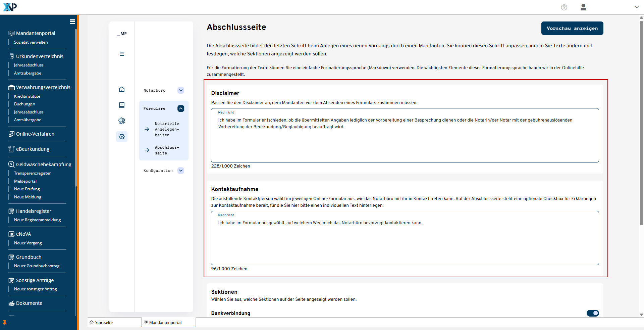Open Sozietät verwalten link

31,42
